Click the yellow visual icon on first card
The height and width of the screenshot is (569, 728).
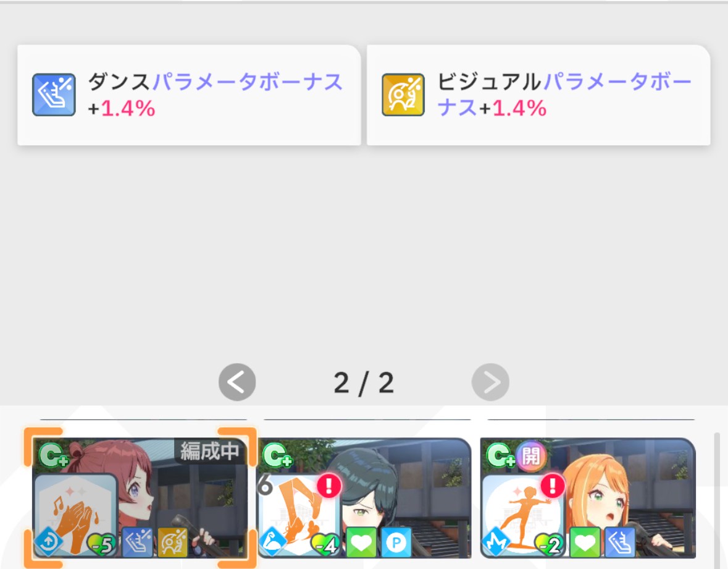click(x=173, y=542)
